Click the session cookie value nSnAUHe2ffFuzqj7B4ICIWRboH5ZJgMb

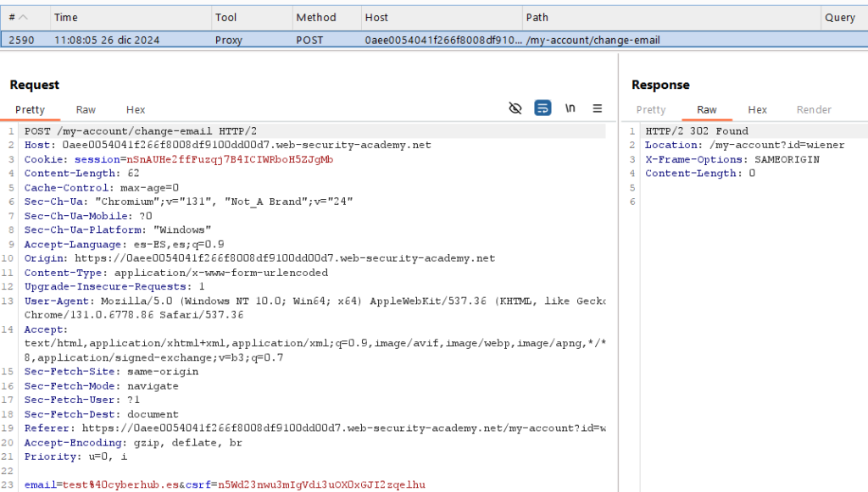coord(230,159)
